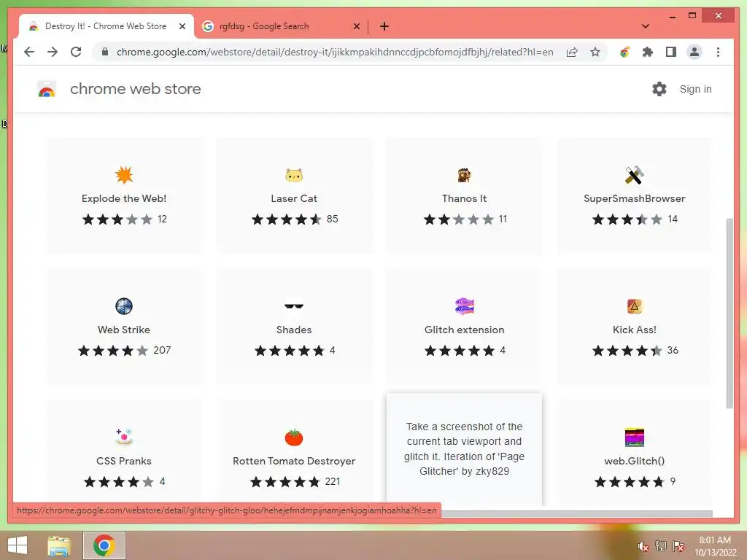Click the Chrome Web Store rainbow logo
This screenshot has width=747, height=560.
pos(47,89)
